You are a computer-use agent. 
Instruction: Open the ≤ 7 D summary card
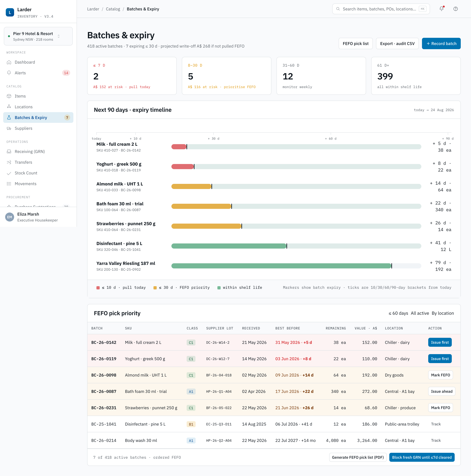point(132,76)
